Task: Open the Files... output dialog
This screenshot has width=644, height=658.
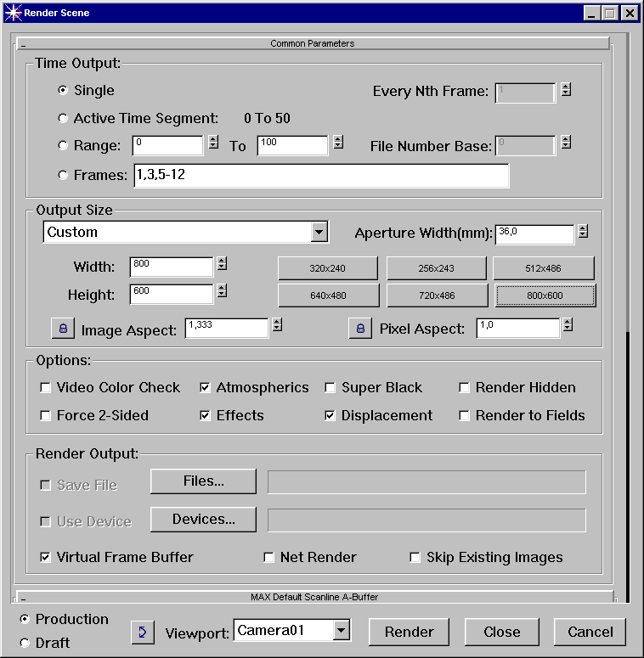Action: coord(203,481)
